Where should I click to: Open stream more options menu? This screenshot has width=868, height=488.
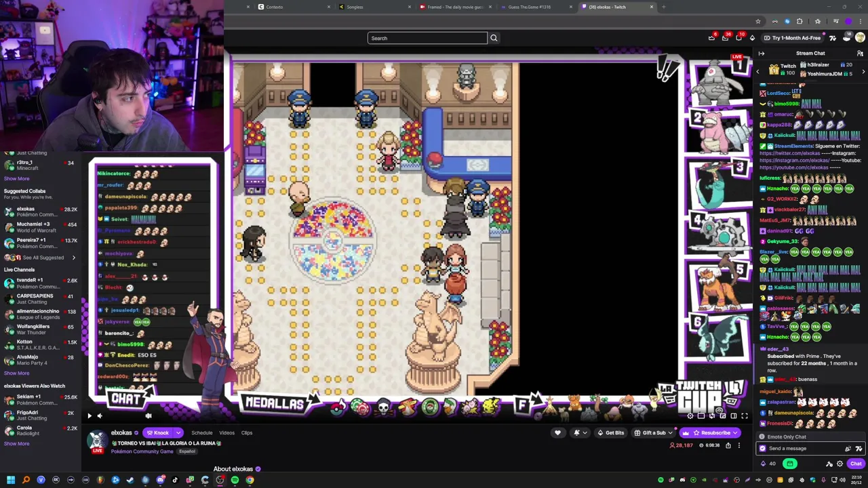point(739,445)
